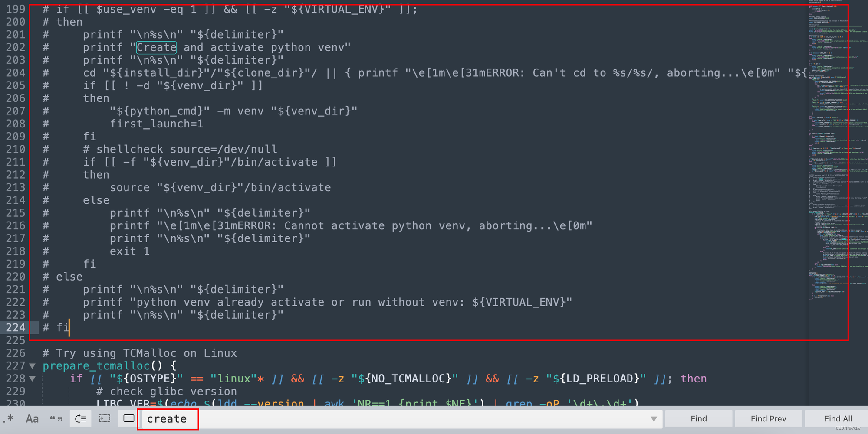
Task: Click 'else' on line 214
Action: 96,200
